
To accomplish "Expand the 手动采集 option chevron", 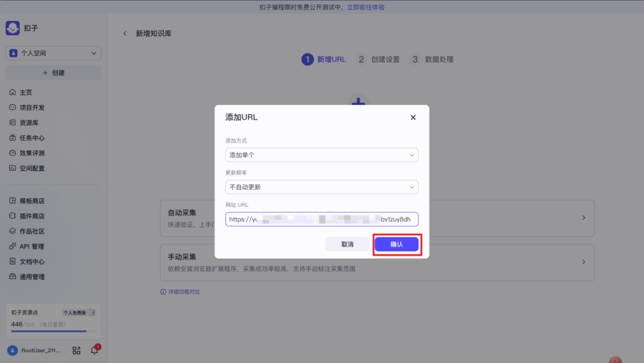I will pyautogui.click(x=583, y=262).
